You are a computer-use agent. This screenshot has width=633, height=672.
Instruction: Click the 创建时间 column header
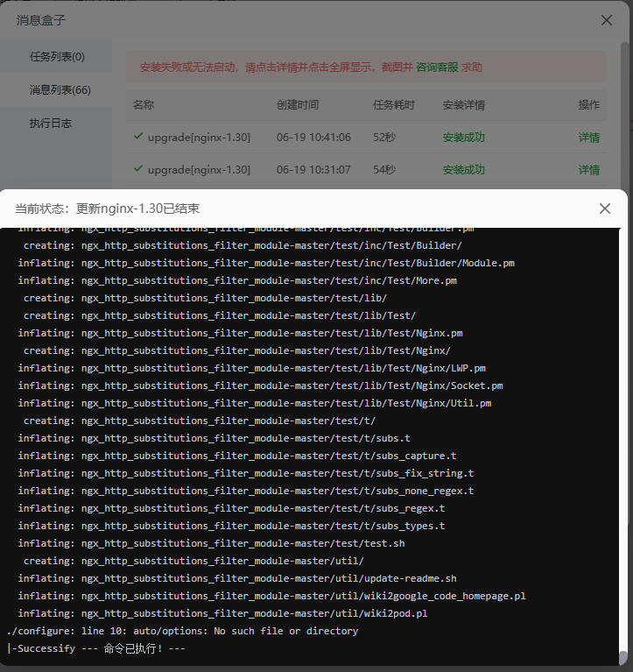(x=298, y=104)
